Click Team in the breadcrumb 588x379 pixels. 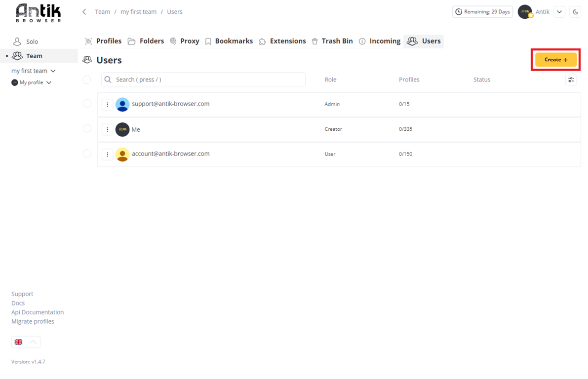click(x=102, y=12)
